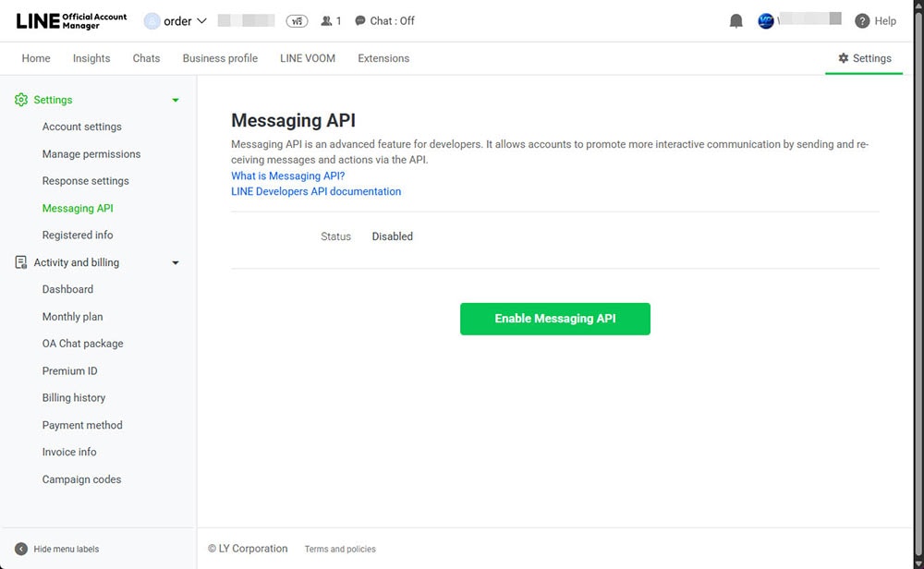924x569 pixels.
Task: Open the LINE VOOM tab
Action: click(308, 58)
